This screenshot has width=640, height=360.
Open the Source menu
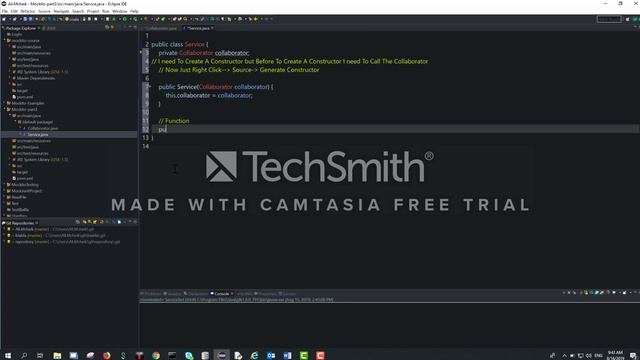point(44,11)
